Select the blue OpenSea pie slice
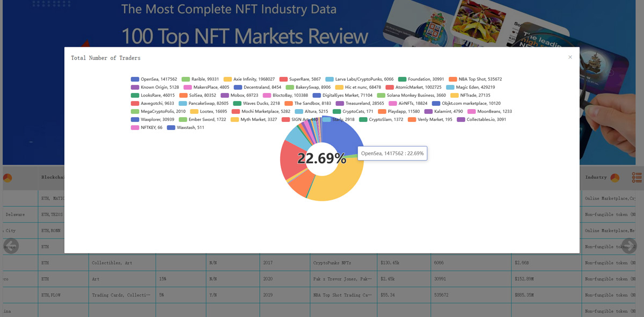This screenshot has height=317, width=644. pyautogui.click(x=341, y=138)
